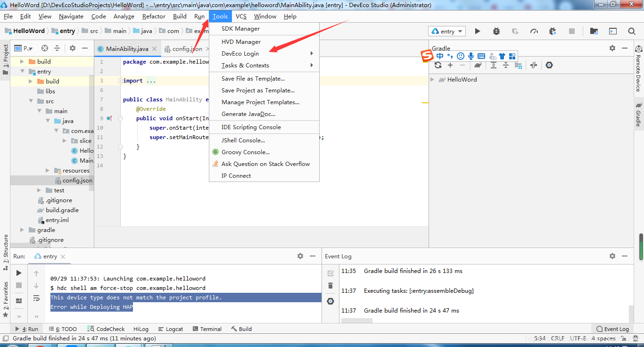Open entry run configuration dropdown

pyautogui.click(x=447, y=31)
